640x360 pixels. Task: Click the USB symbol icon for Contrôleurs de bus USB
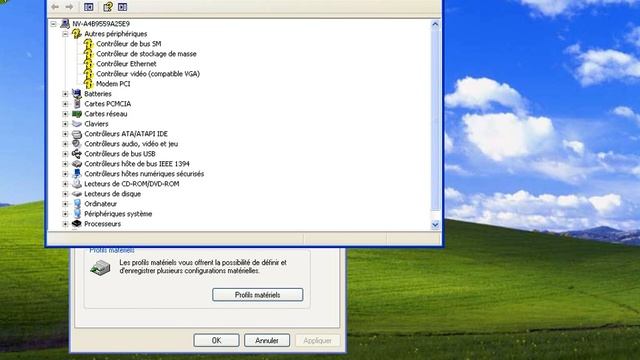(76, 153)
